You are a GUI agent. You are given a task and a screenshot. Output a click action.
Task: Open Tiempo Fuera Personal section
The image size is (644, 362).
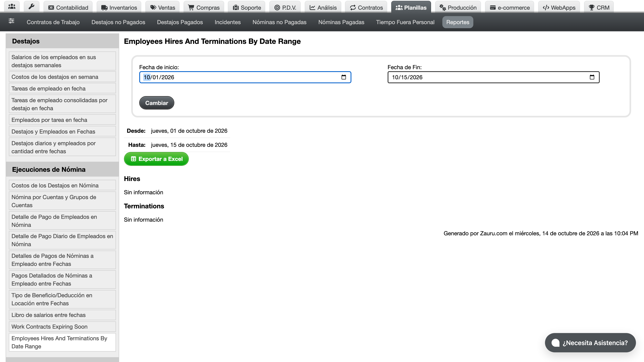(x=405, y=22)
